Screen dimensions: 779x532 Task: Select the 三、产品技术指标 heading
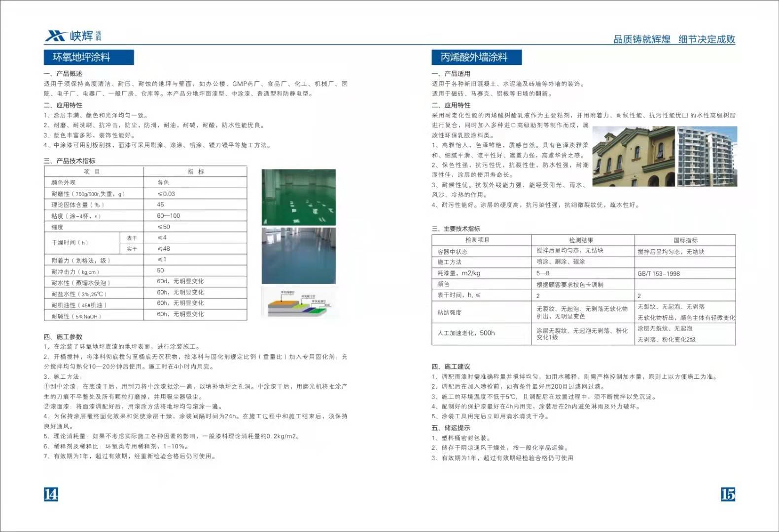coord(70,161)
